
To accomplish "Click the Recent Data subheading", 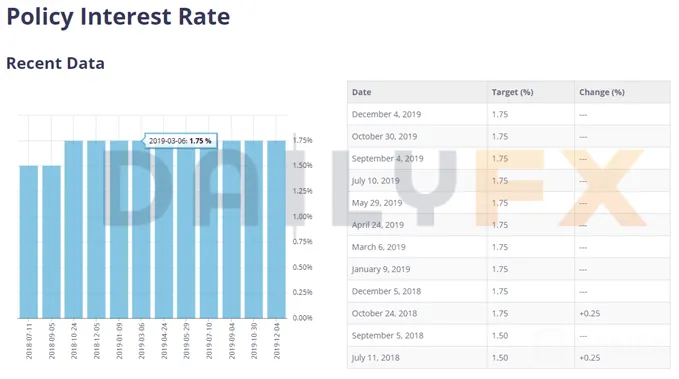I will click(x=55, y=63).
